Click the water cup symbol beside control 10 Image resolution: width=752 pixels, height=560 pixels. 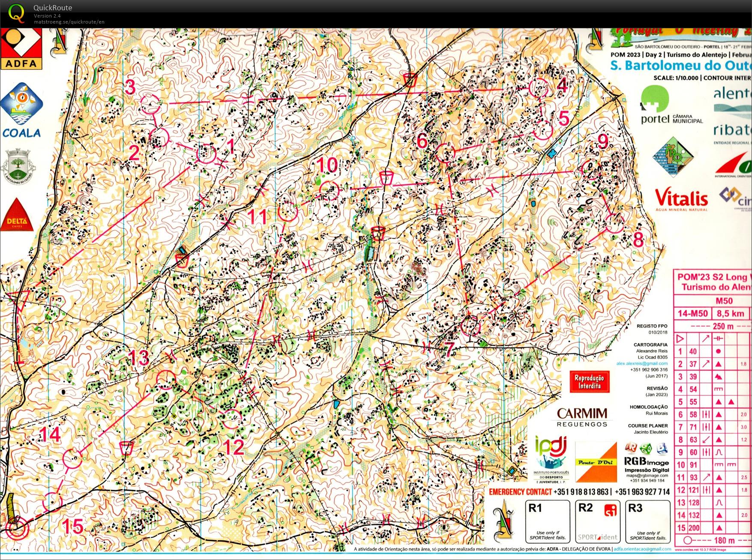(386, 177)
